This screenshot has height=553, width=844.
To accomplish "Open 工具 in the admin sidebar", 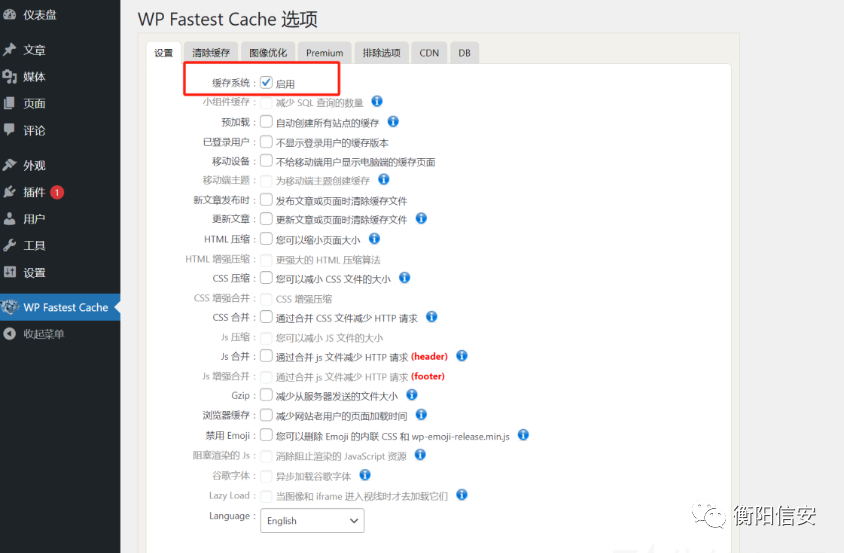I will (x=34, y=246).
